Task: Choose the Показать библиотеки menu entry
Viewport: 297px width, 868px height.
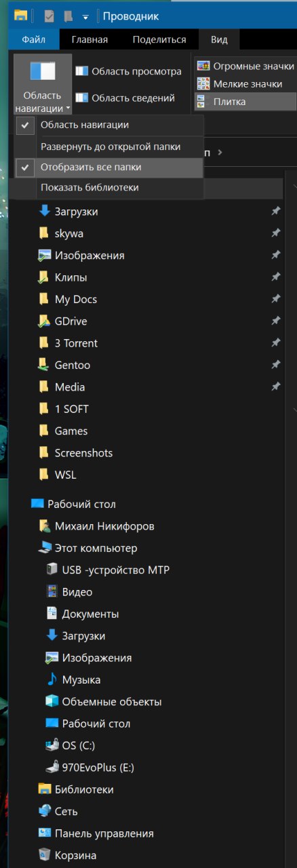Action: click(x=108, y=187)
